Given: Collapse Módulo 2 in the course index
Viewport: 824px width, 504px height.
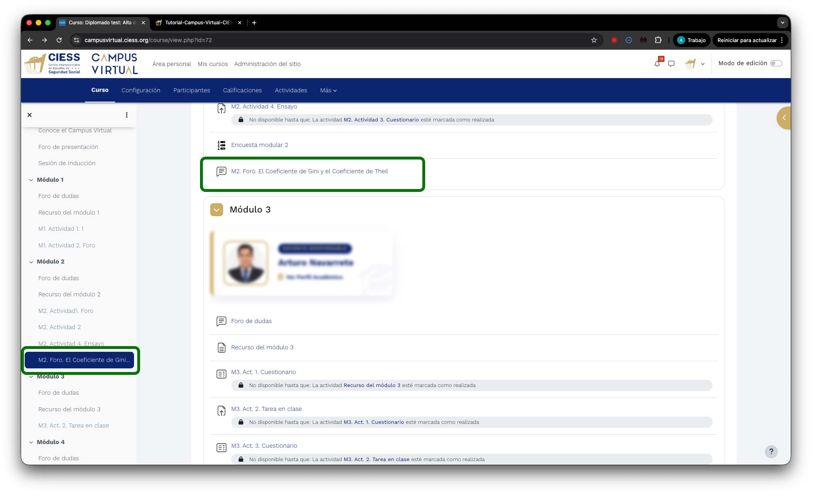Looking at the screenshot, I should [x=31, y=262].
